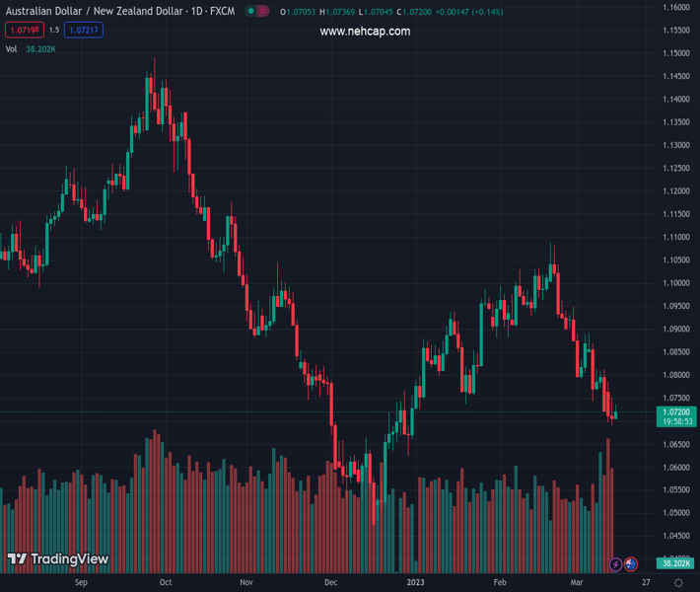Click the purple lightning event icon
The image size is (700, 592).
click(x=616, y=564)
